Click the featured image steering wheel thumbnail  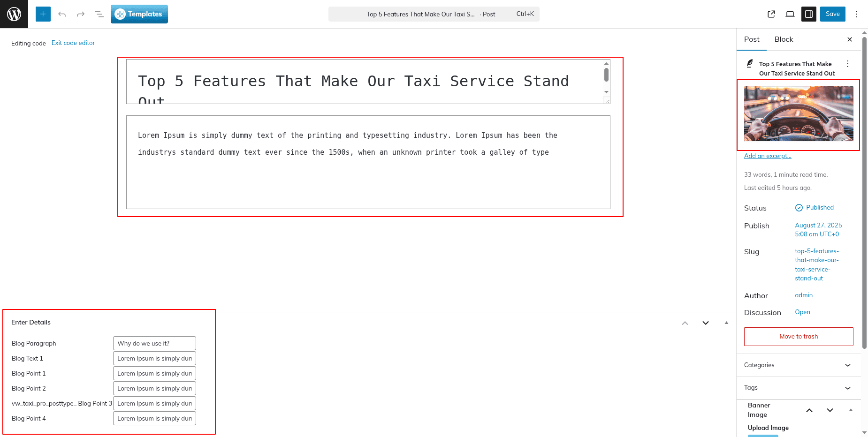[x=799, y=114]
